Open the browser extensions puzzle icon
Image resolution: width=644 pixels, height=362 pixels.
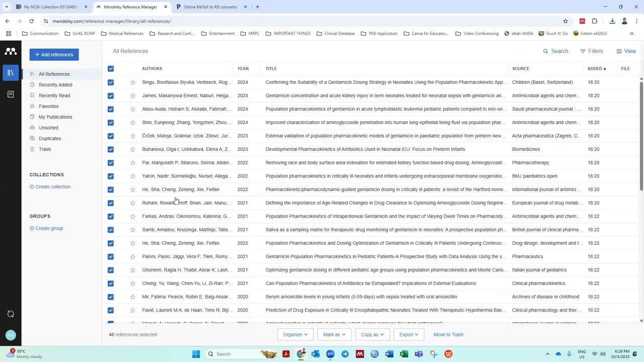595,21
